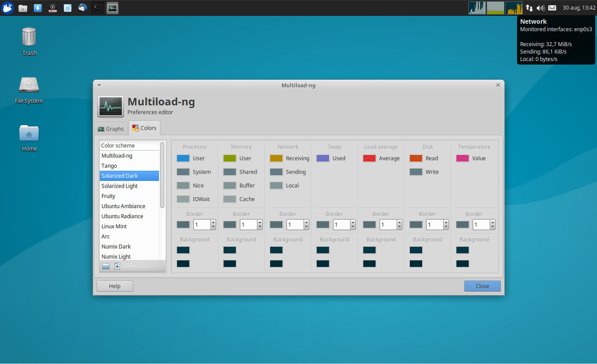Open the network connections indicator
Screen dimensions: 597x364
[x=529, y=8]
